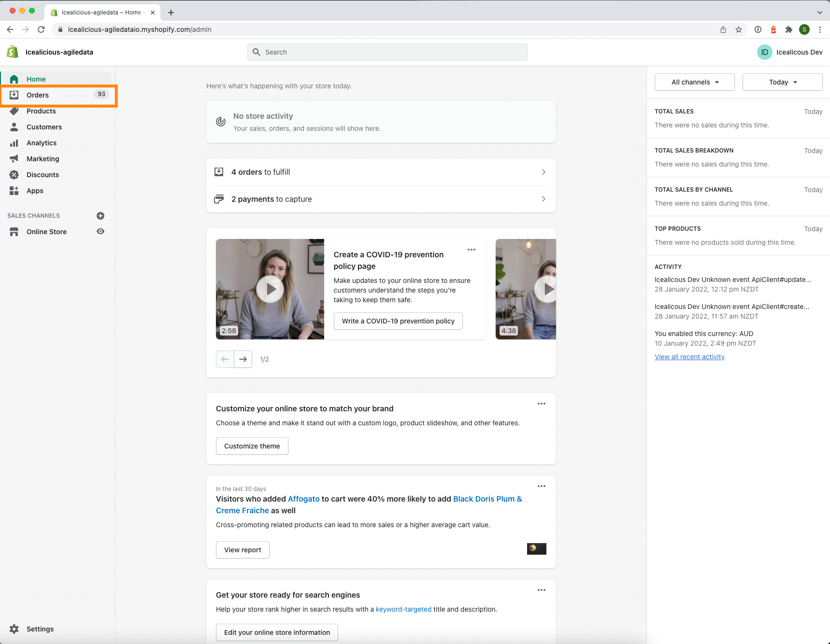The height and width of the screenshot is (644, 830).
Task: Bookmark page with star icon
Action: 739,29
